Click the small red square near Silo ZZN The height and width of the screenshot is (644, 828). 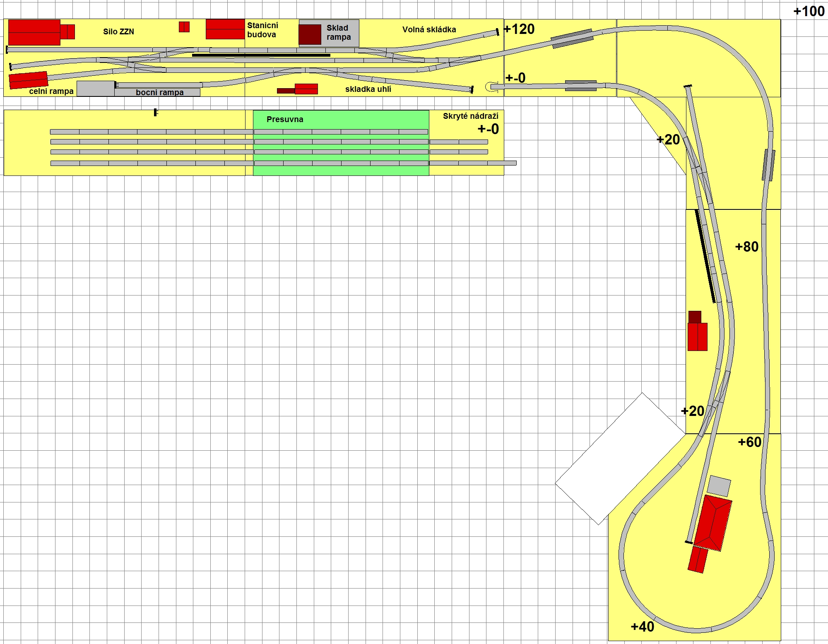[x=184, y=27]
